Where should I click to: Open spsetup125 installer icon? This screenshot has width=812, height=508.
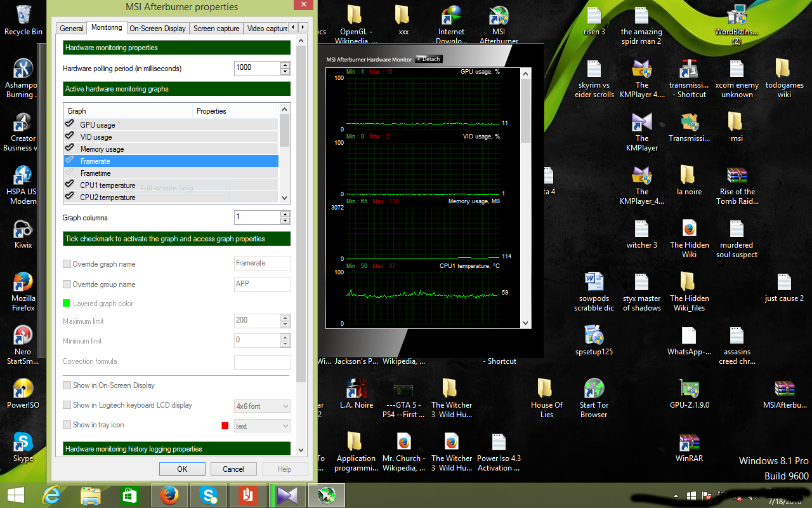[x=594, y=340]
